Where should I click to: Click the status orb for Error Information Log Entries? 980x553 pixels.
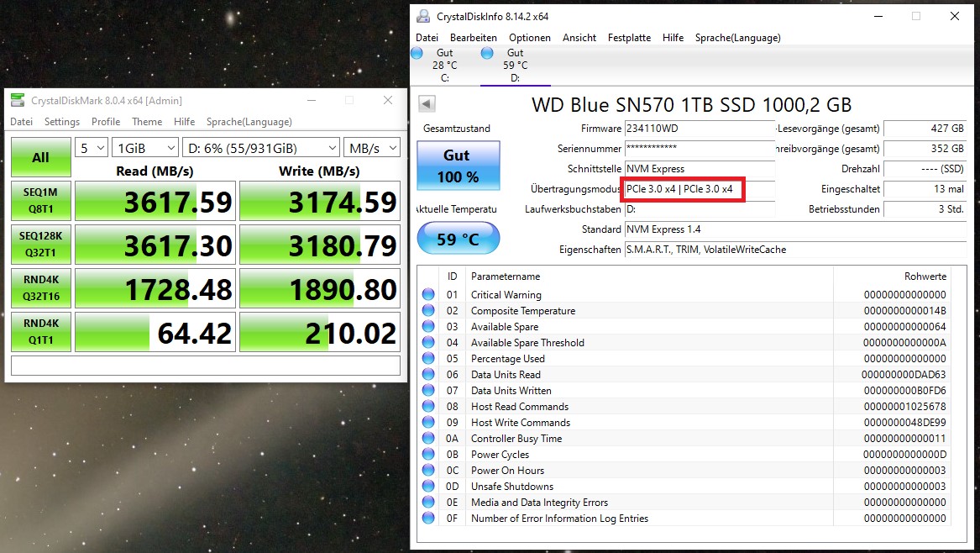[428, 518]
